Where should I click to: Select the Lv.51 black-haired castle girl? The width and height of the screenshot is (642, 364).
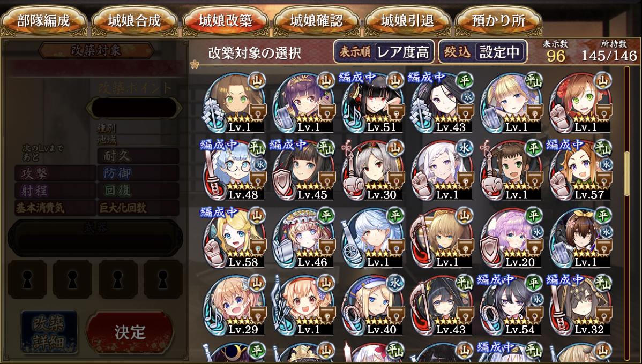[372, 102]
